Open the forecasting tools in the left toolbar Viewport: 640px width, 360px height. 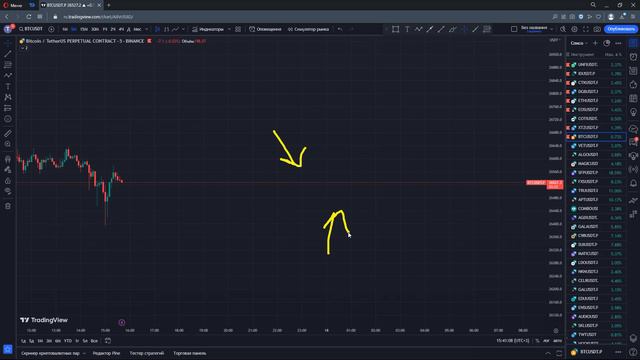pyautogui.click(x=8, y=108)
